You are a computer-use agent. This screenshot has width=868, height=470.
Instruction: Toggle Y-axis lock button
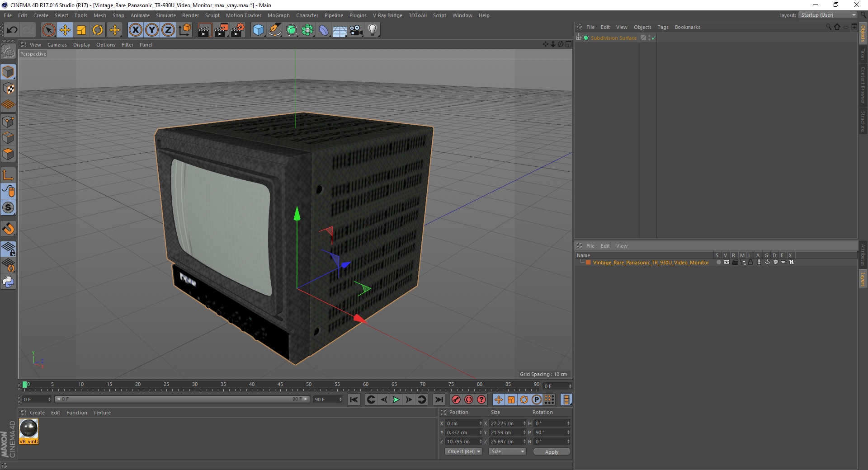pyautogui.click(x=152, y=30)
